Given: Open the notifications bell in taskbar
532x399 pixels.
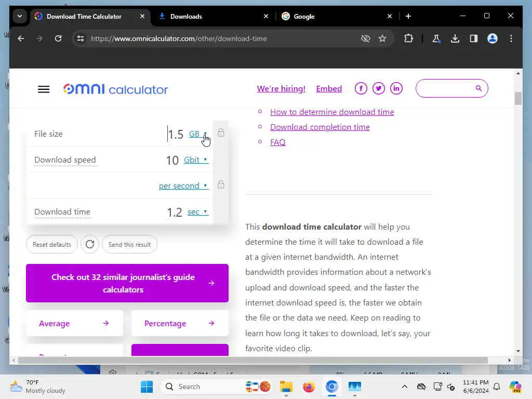Looking at the screenshot, I should point(497,387).
